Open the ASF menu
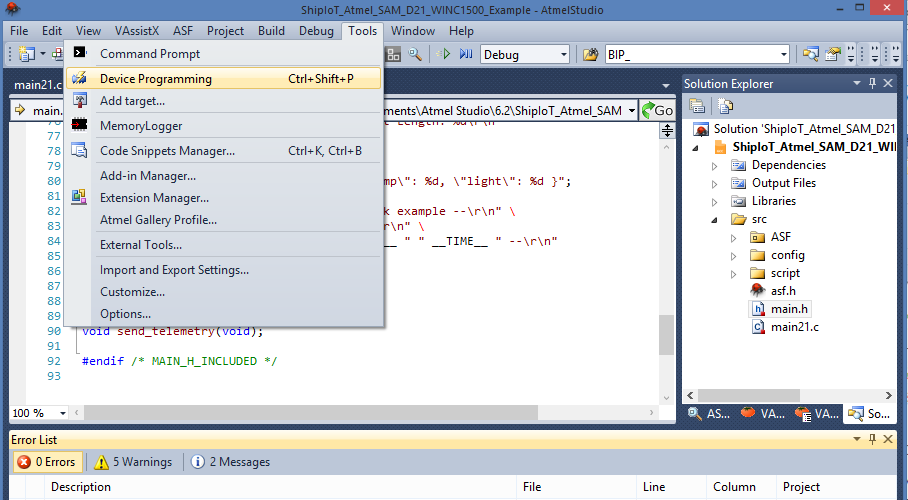This screenshot has width=908, height=500. [x=182, y=31]
